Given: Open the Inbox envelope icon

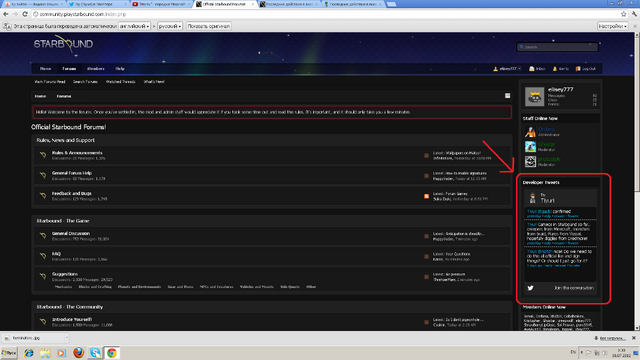Looking at the screenshot, I should tap(531, 69).
